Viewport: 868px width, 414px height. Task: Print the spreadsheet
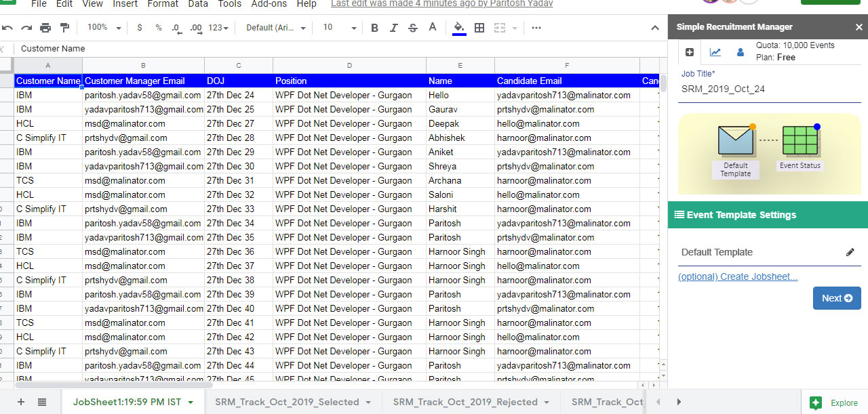[x=45, y=28]
